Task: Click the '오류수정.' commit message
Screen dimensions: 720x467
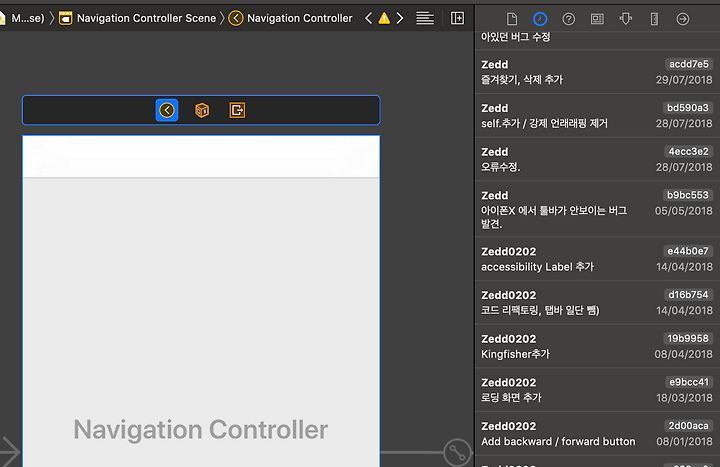Action: tap(501, 167)
